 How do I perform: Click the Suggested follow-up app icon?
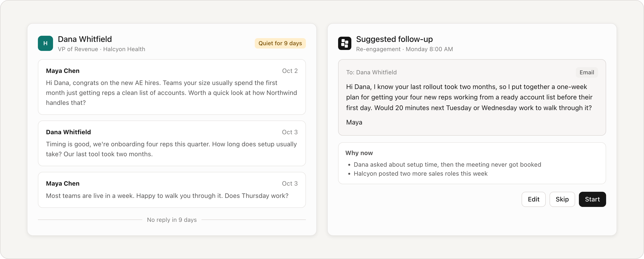(344, 43)
